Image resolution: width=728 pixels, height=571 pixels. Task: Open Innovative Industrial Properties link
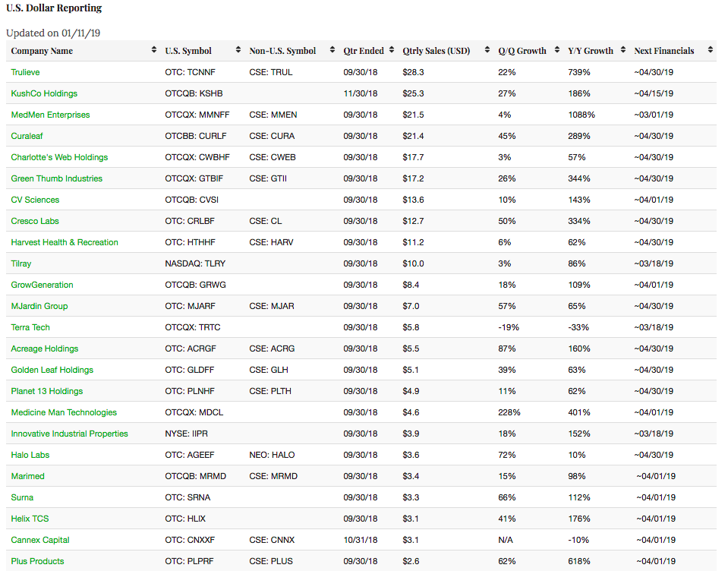[69, 434]
